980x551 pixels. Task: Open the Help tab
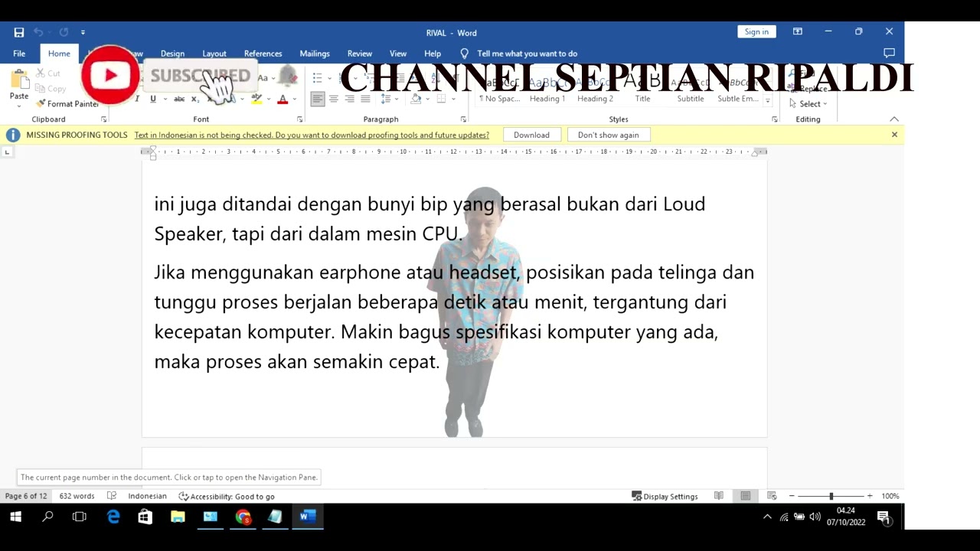[x=433, y=54]
